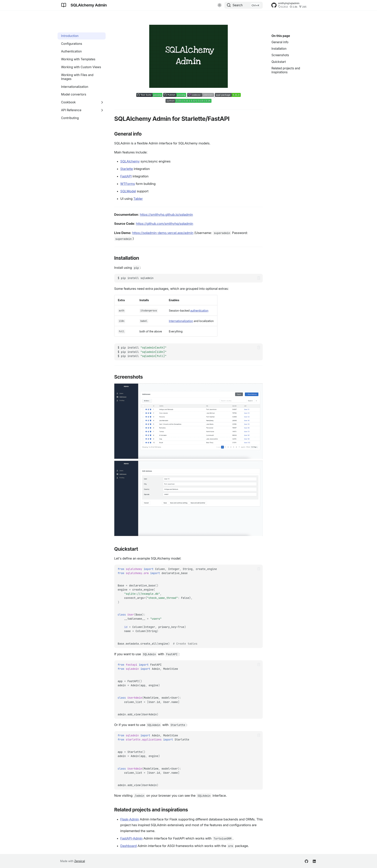Open Working with Files and Images
This screenshot has width=377, height=868.
pyautogui.click(x=77, y=77)
